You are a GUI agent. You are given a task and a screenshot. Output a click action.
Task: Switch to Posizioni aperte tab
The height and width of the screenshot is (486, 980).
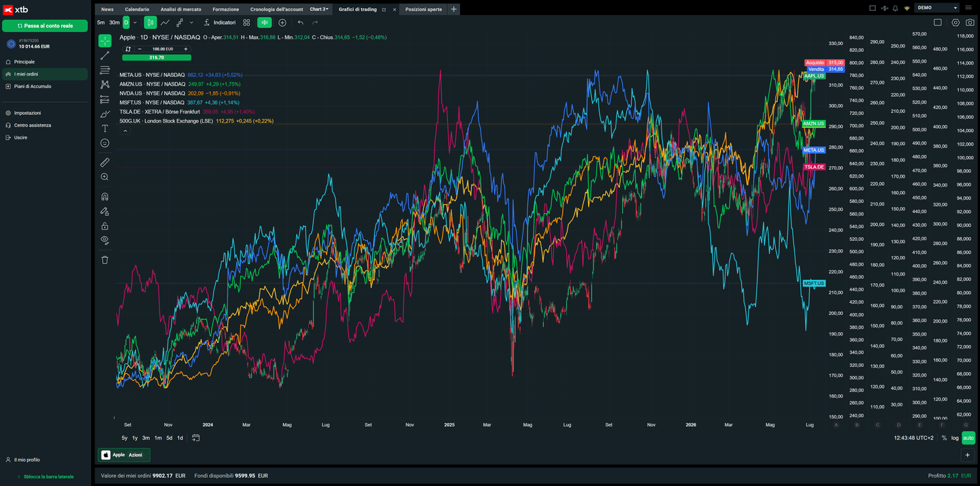pos(423,10)
